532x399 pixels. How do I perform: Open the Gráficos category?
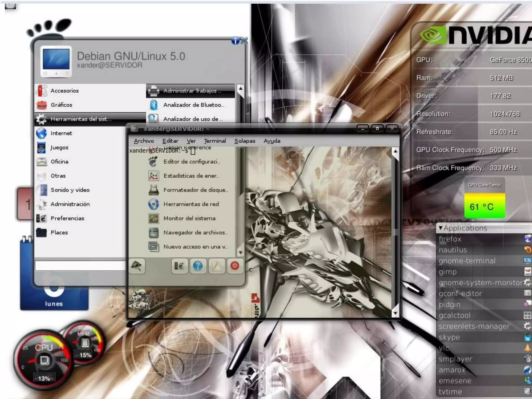(90, 105)
